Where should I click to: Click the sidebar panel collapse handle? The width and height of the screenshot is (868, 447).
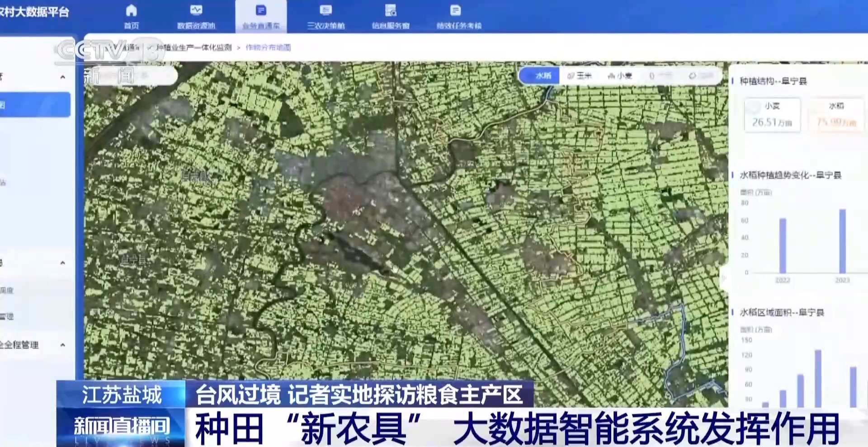(x=723, y=278)
